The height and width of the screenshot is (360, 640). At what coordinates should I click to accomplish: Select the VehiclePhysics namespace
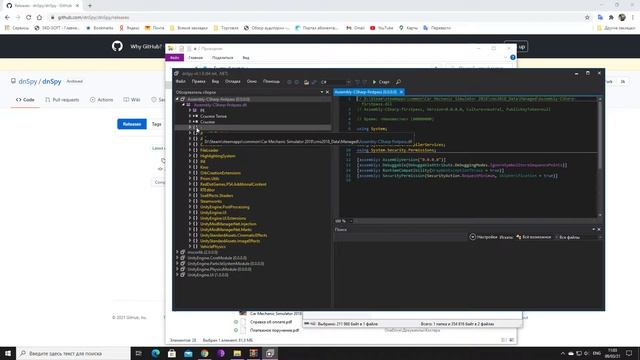[213, 247]
